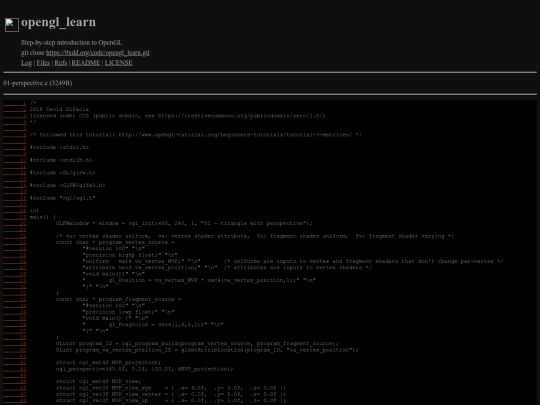Click 'const char * program_vertex_source =' line
Screen dimensions: 540x405
point(115,242)
